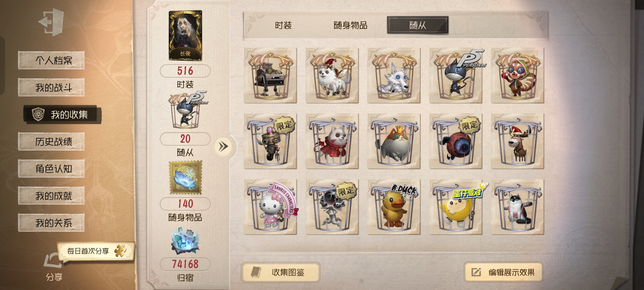Viewport: 644px width, 290px height.
Task: Switch to the 随身物品 tab
Action: coord(350,26)
